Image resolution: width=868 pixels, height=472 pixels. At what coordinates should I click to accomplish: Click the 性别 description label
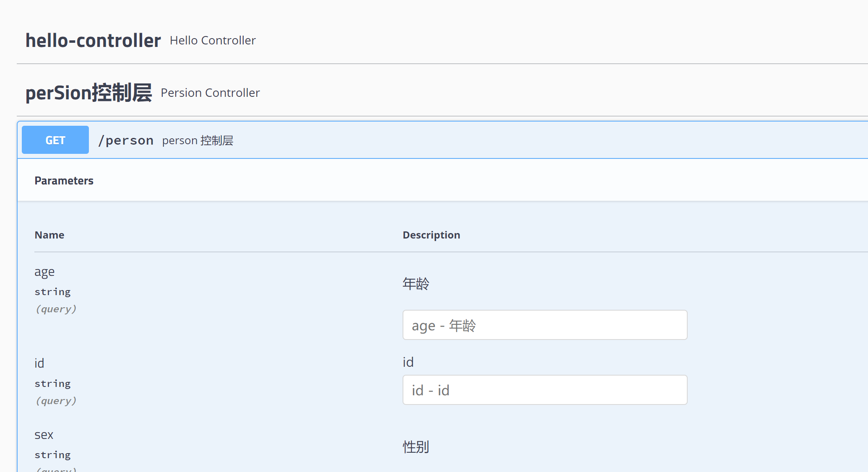pos(415,447)
